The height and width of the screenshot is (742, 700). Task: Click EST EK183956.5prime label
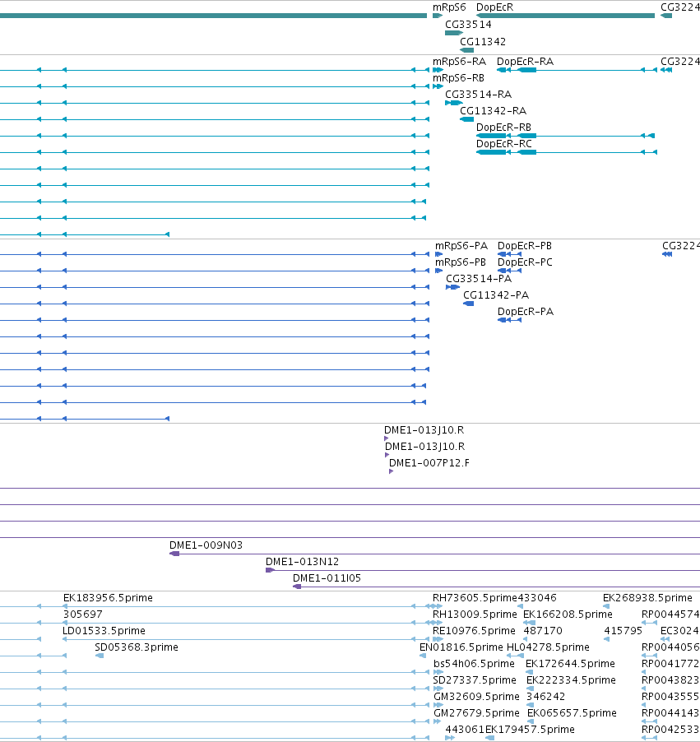click(108, 598)
